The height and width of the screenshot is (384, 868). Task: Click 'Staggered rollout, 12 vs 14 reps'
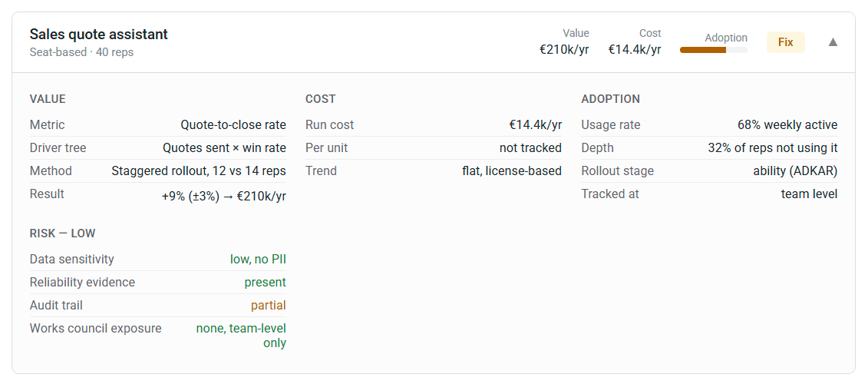coord(199,170)
